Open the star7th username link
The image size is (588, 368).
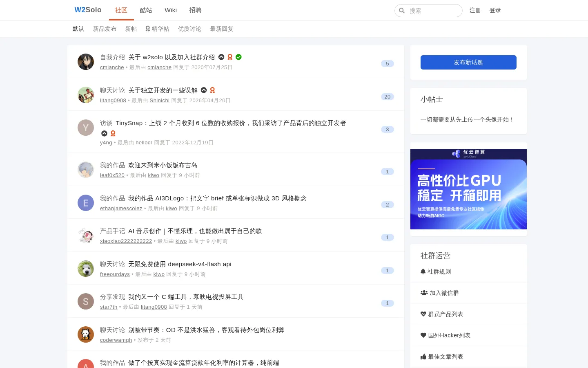[x=109, y=307]
